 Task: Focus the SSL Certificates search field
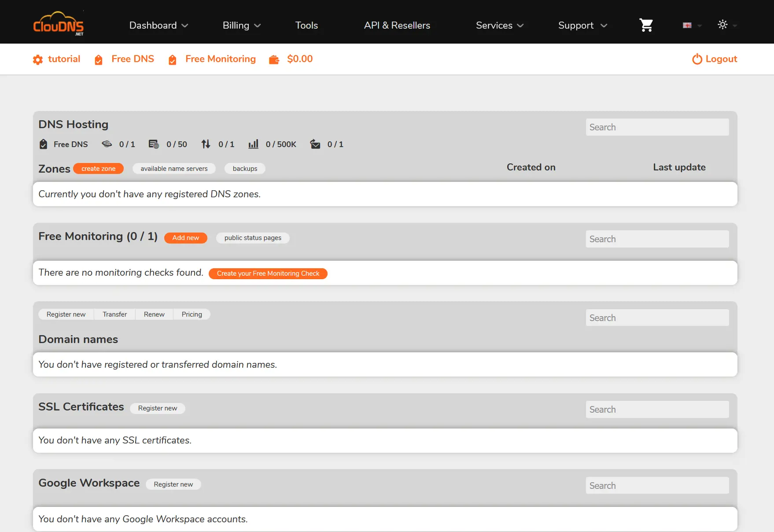pyautogui.click(x=657, y=410)
